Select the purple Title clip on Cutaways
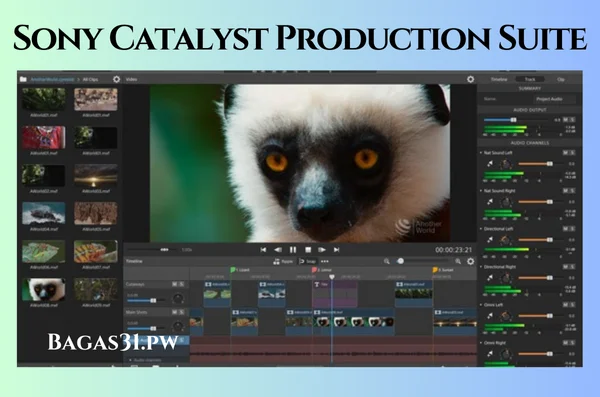The width and height of the screenshot is (600, 397). tap(335, 294)
